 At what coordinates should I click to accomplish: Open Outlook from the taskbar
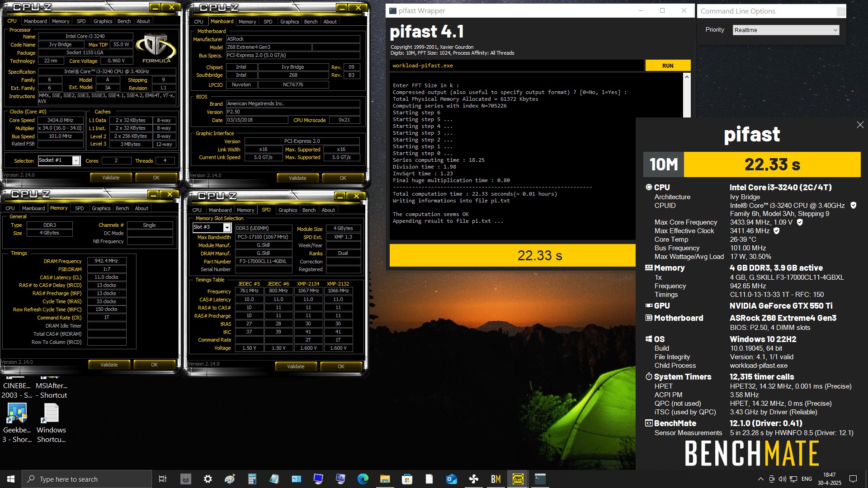pyautogui.click(x=451, y=479)
